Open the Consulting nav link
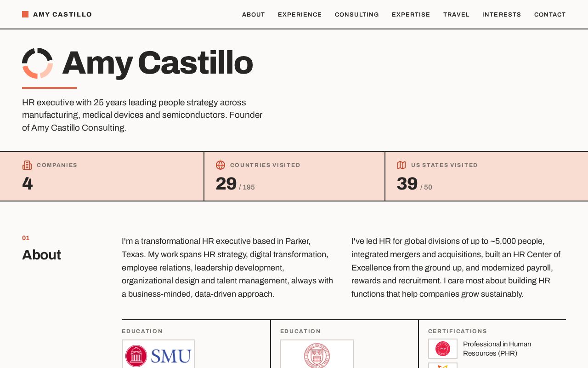The width and height of the screenshot is (588, 368). pos(357,15)
